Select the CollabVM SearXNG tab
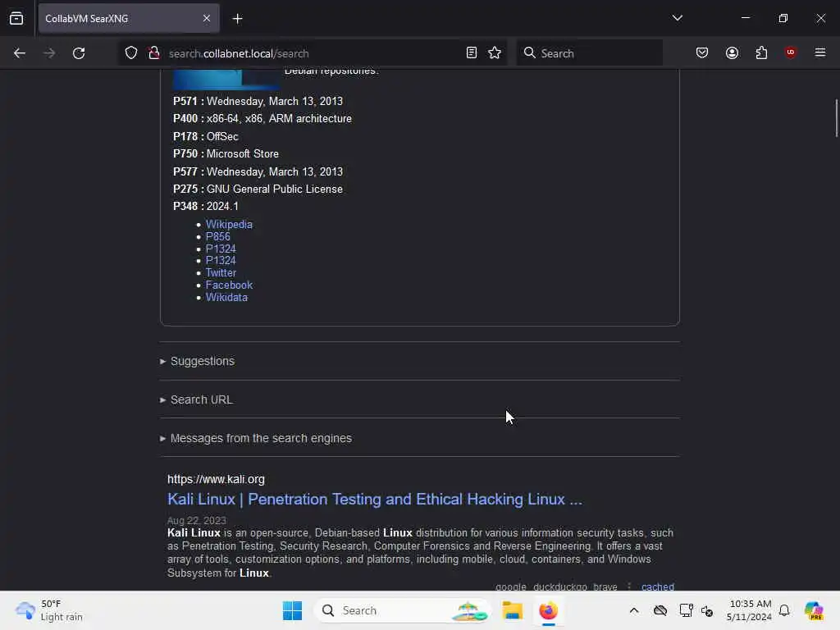840x630 pixels. (129, 18)
